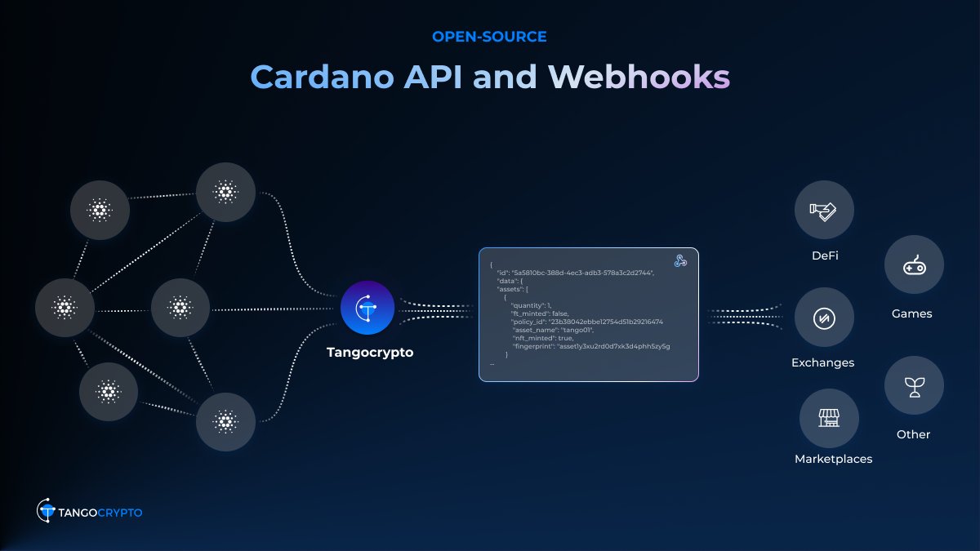Select the bottommost Cardano node icon

pos(225,422)
